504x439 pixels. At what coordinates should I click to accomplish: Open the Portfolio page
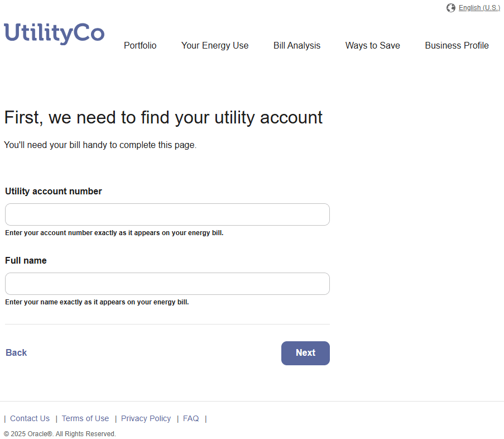[x=140, y=46]
